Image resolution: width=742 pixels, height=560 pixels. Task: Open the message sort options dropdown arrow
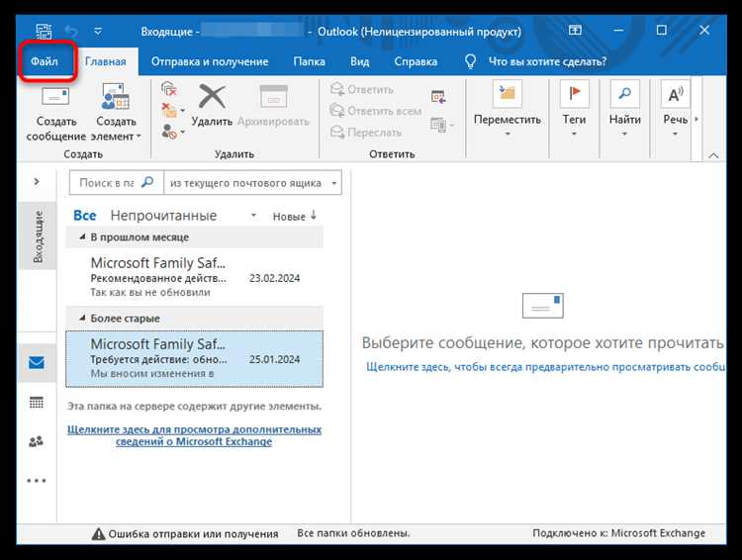(x=253, y=216)
